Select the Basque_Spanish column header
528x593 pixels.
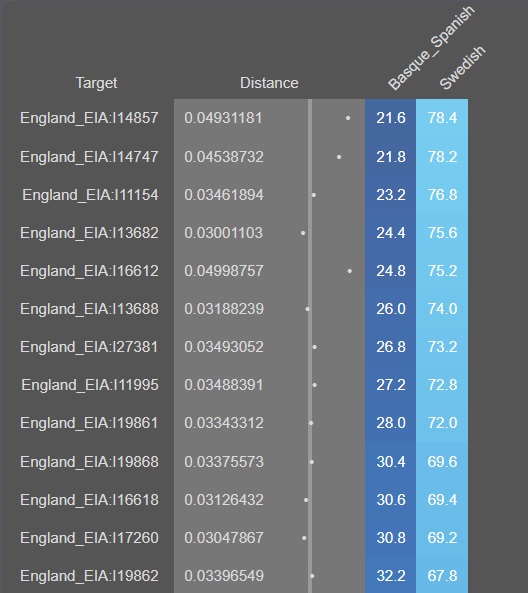click(x=431, y=48)
